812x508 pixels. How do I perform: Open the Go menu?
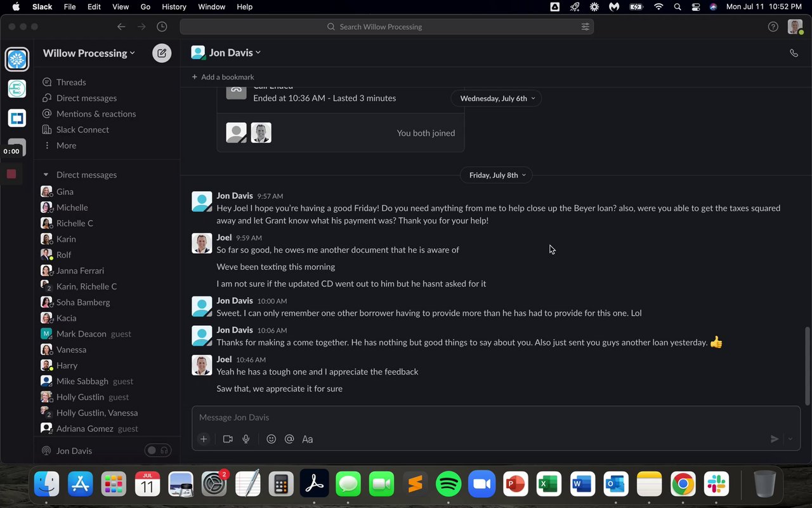click(x=145, y=7)
